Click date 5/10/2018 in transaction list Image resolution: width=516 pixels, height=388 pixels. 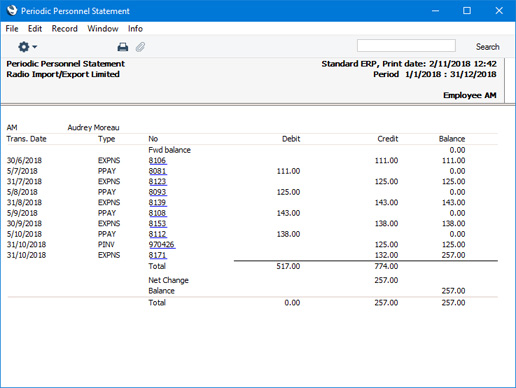(24, 234)
